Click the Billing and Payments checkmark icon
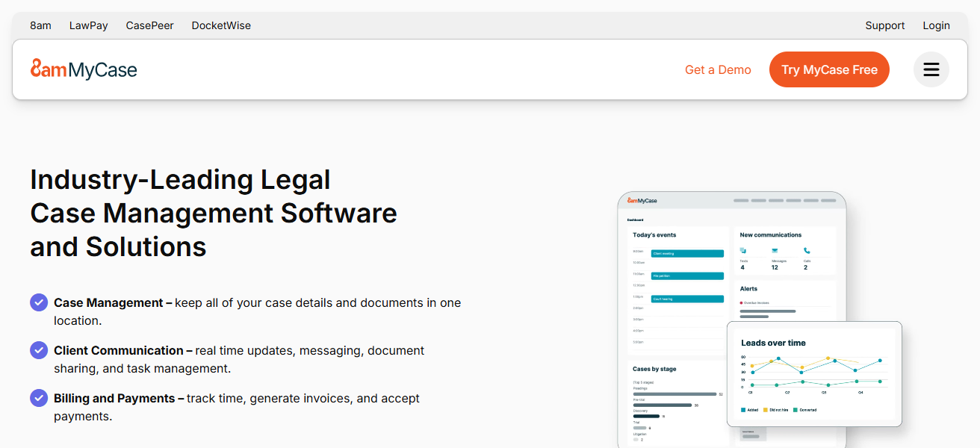Image resolution: width=980 pixels, height=448 pixels. point(39,398)
